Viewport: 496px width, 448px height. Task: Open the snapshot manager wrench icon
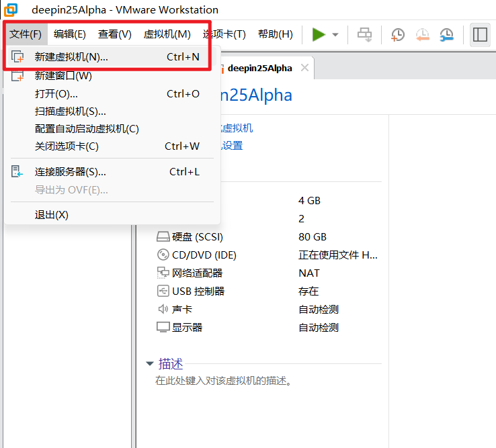pos(446,34)
